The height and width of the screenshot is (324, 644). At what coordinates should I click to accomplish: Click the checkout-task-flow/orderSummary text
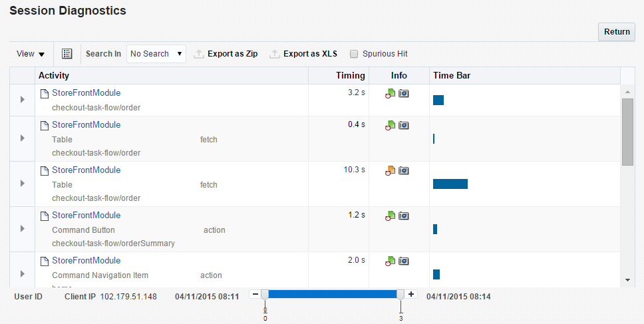click(113, 243)
